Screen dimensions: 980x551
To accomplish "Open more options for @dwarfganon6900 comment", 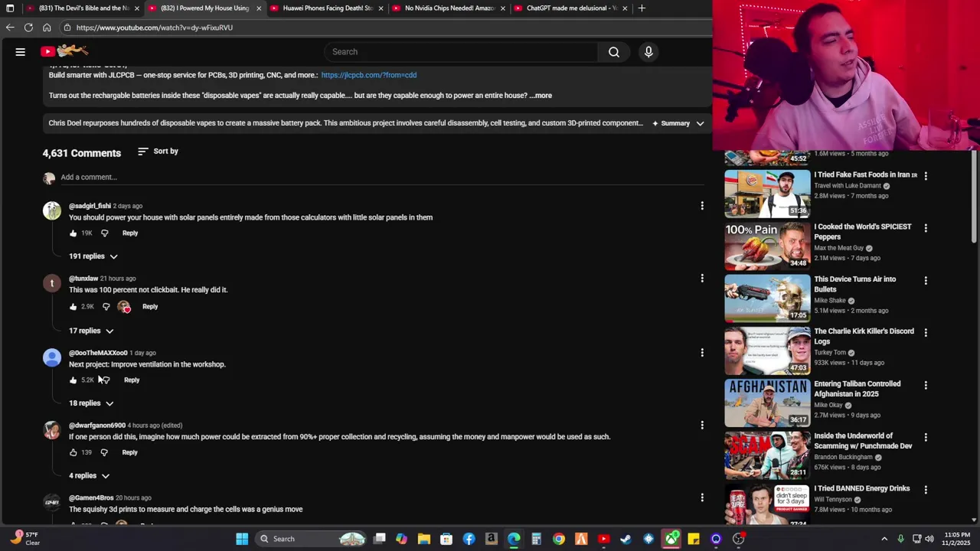I will 702,425.
